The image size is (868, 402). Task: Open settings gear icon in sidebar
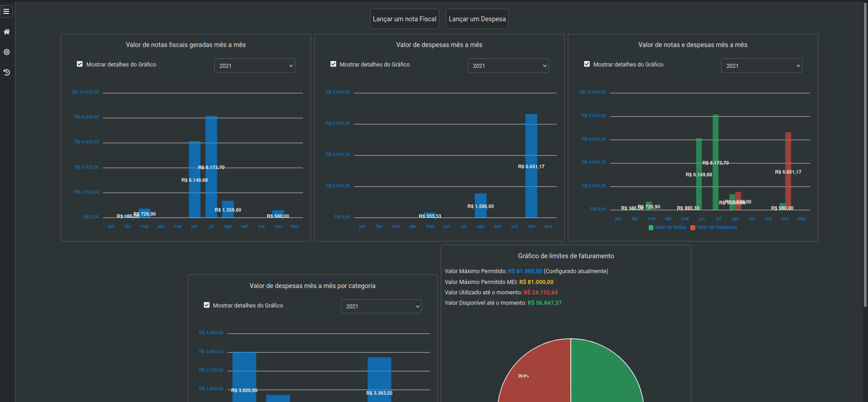point(6,52)
